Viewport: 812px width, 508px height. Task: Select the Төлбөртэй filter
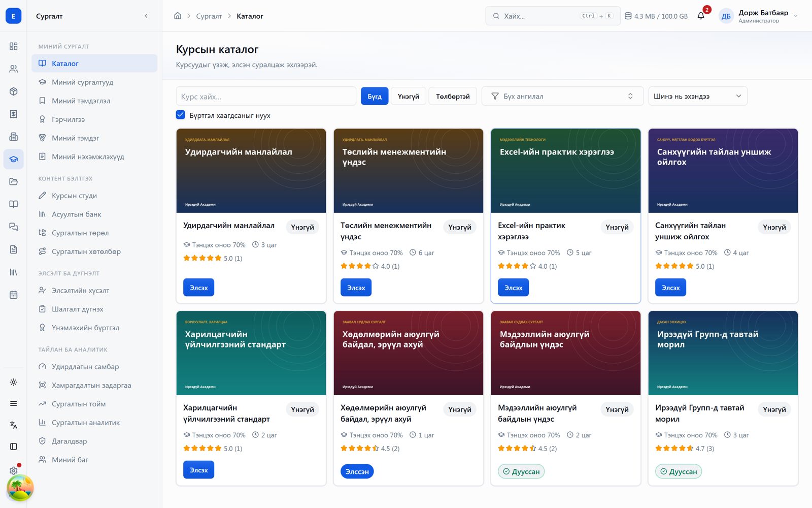[x=453, y=96]
